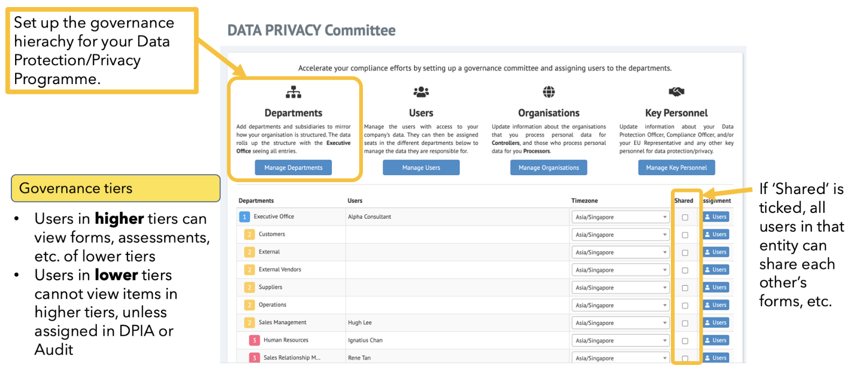Select tier 2 badge for Operations
Image resolution: width=868 pixels, height=373 pixels.
pos(249,305)
